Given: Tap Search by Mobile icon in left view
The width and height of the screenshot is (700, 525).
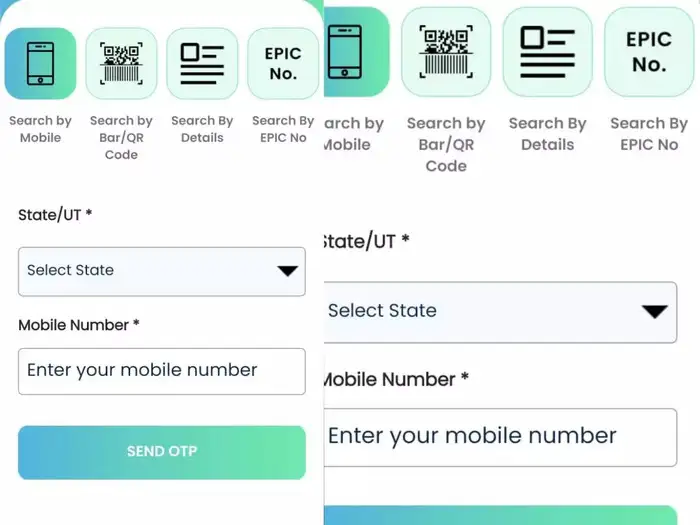Looking at the screenshot, I should point(40,63).
